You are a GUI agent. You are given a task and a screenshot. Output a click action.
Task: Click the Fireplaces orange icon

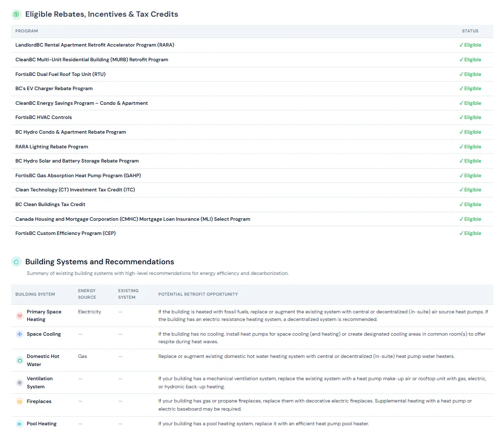click(x=20, y=401)
